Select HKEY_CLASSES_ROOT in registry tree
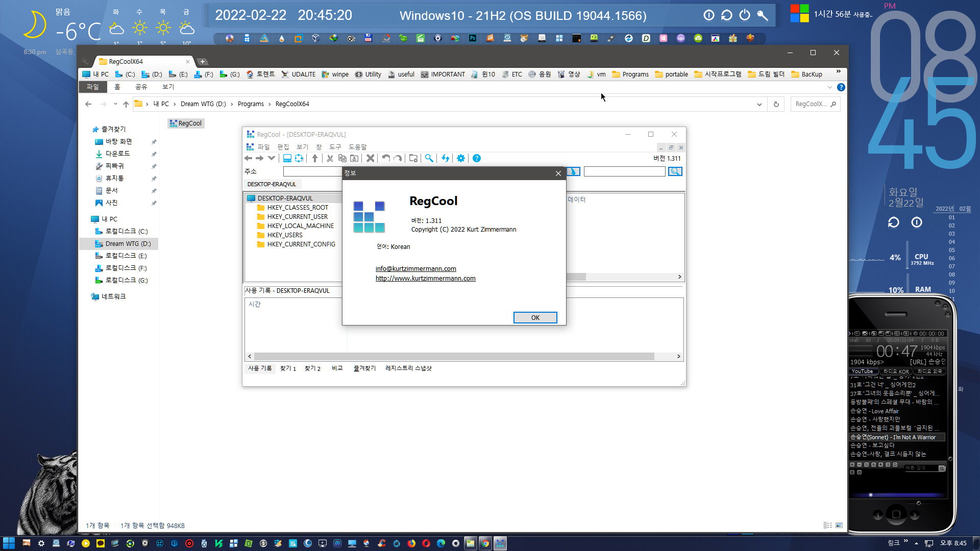Viewport: 980px width, 551px height. tap(298, 208)
